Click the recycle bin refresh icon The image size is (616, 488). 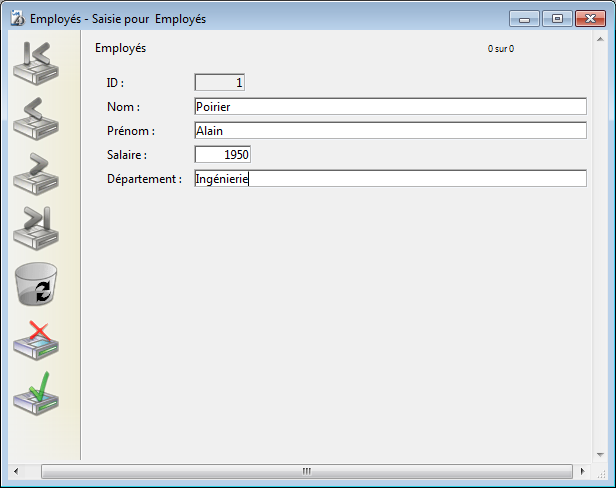(x=36, y=284)
